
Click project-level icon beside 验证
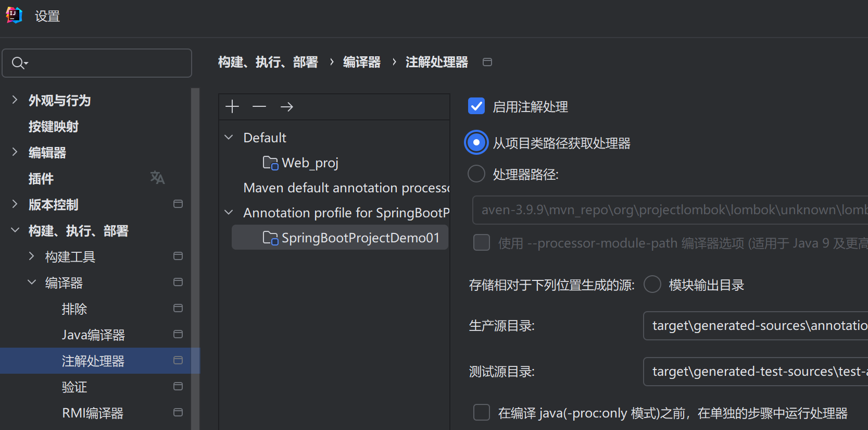tap(178, 386)
